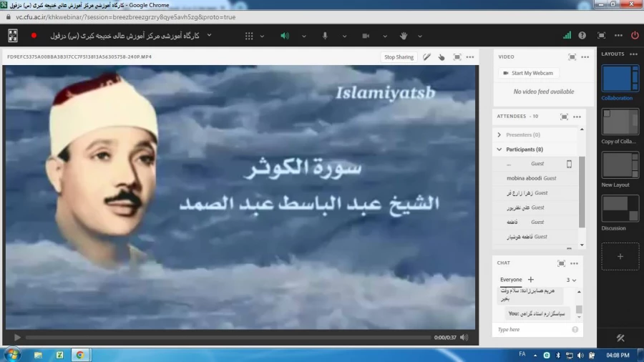Viewport: 644px width, 362px height.
Task: Click the raise hand icon
Action: tap(404, 36)
